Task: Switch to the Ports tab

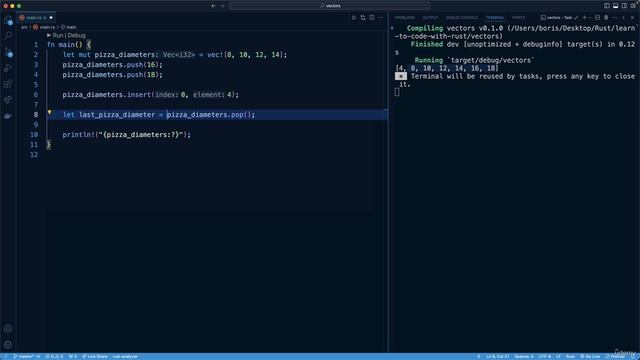Action: click(x=518, y=18)
